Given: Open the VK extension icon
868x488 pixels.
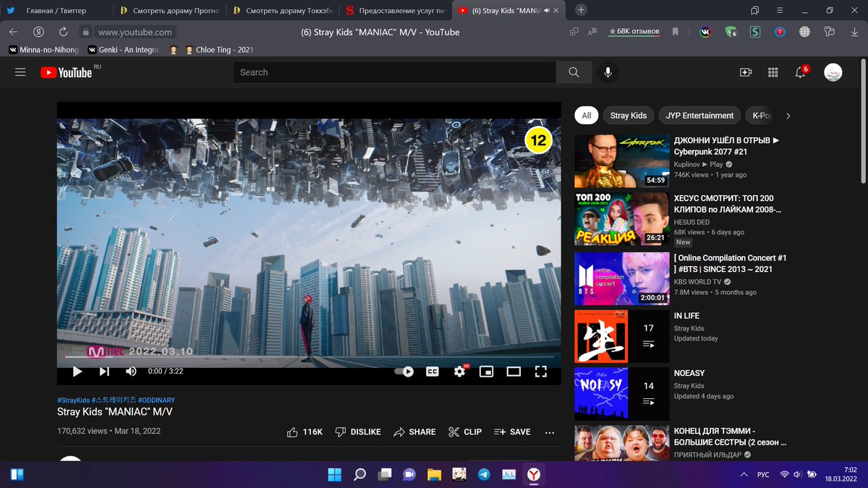Looking at the screenshot, I should coord(705,32).
